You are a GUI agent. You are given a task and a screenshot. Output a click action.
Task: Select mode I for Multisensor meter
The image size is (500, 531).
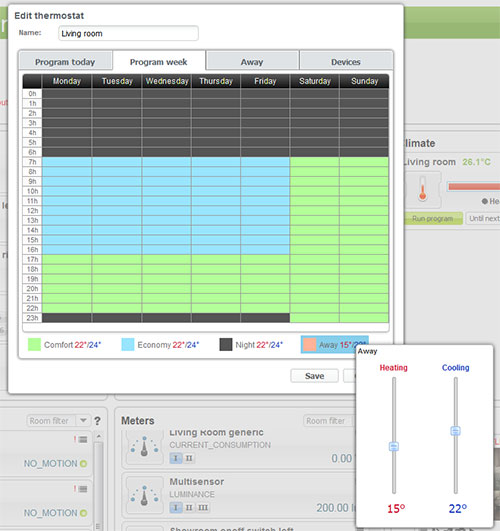click(175, 508)
